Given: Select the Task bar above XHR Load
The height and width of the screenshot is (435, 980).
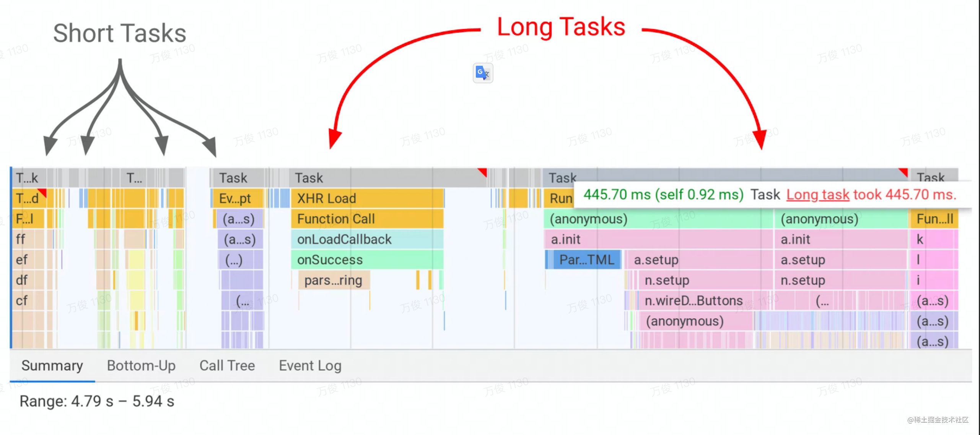Looking at the screenshot, I should coord(383,178).
